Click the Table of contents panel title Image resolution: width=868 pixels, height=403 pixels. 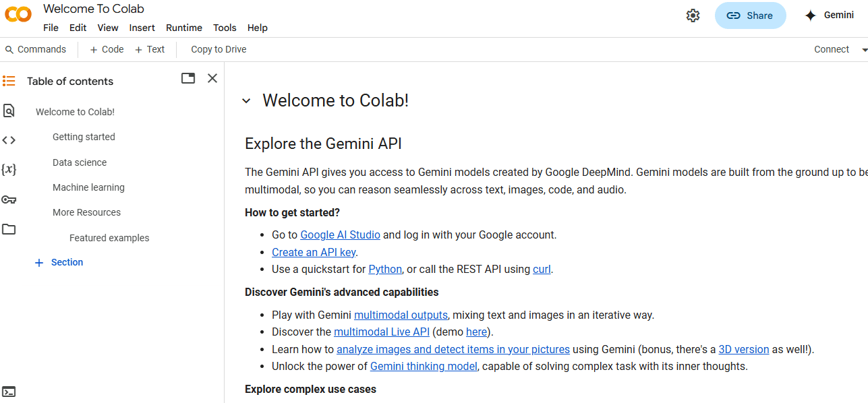(70, 81)
